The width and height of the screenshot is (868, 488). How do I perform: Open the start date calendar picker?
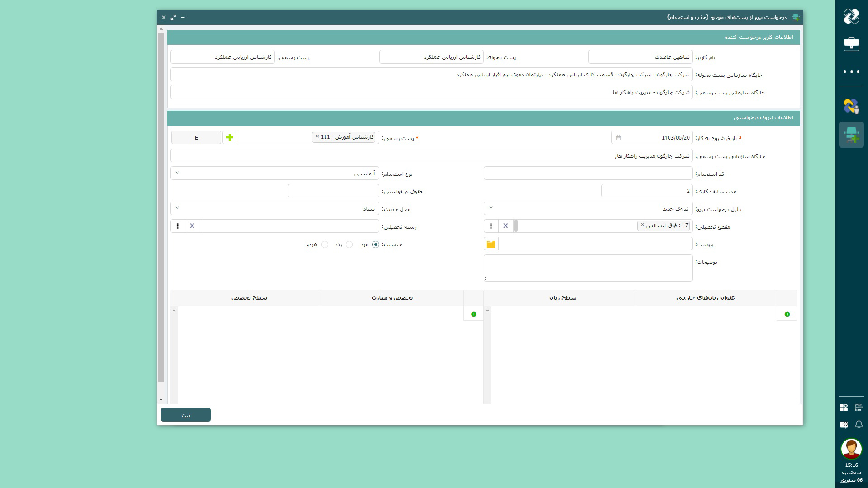coord(618,138)
